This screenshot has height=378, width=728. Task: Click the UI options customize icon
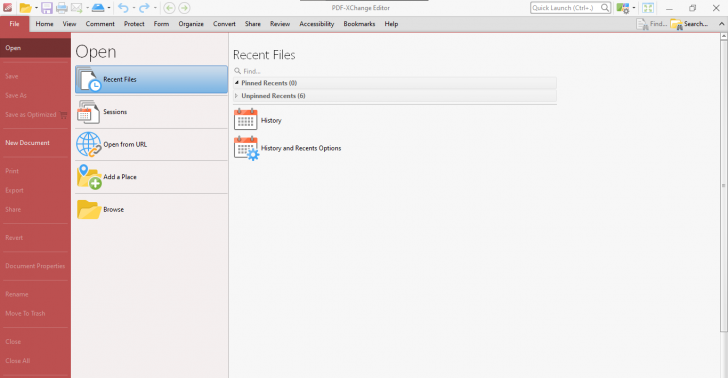pyautogui.click(x=623, y=8)
